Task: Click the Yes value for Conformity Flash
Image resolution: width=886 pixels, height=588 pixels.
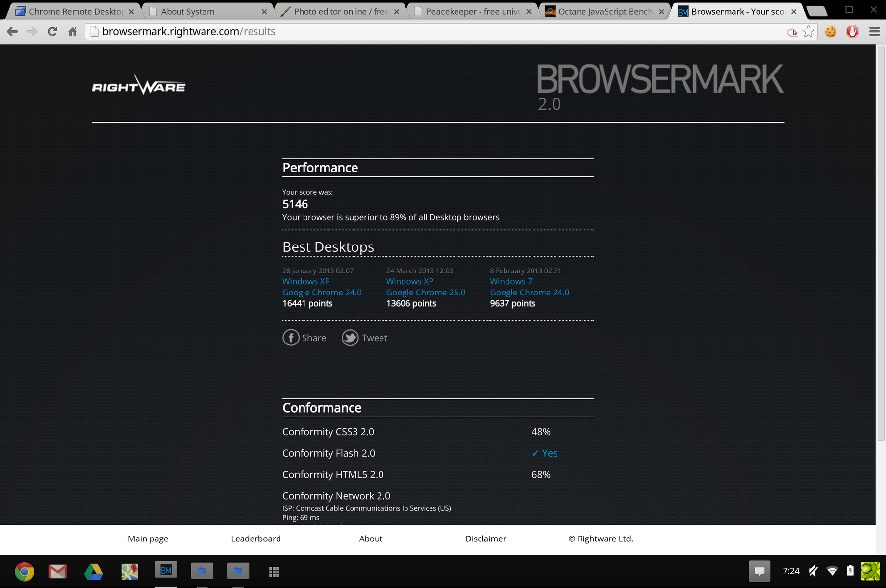Action: coord(545,453)
